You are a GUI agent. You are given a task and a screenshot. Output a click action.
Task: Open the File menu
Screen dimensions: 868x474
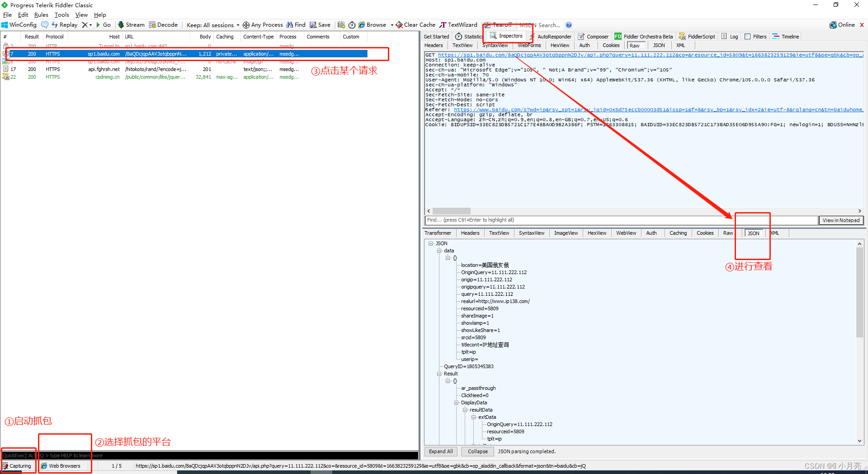[7, 15]
